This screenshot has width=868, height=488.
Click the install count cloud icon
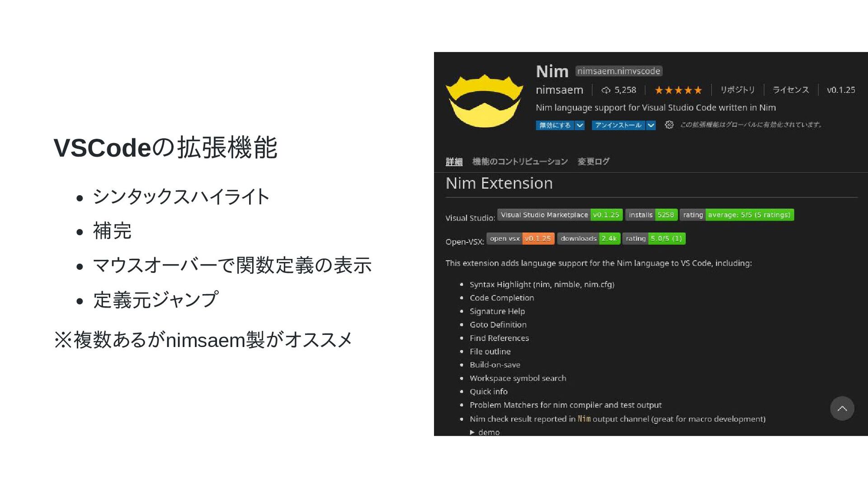606,90
